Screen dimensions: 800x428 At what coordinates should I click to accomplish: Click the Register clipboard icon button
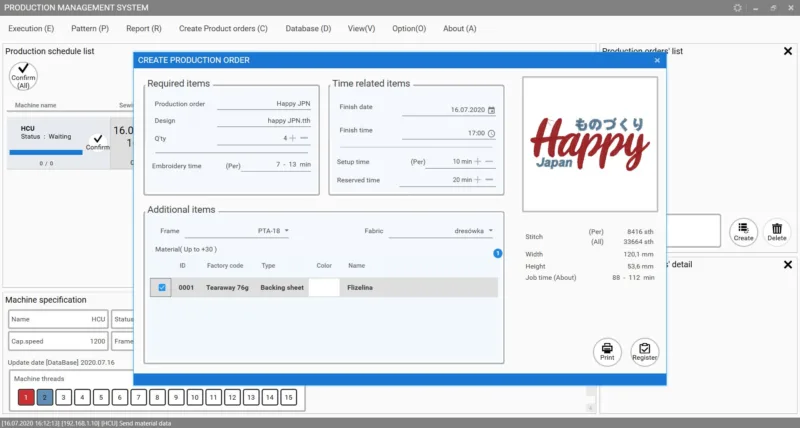(644, 351)
